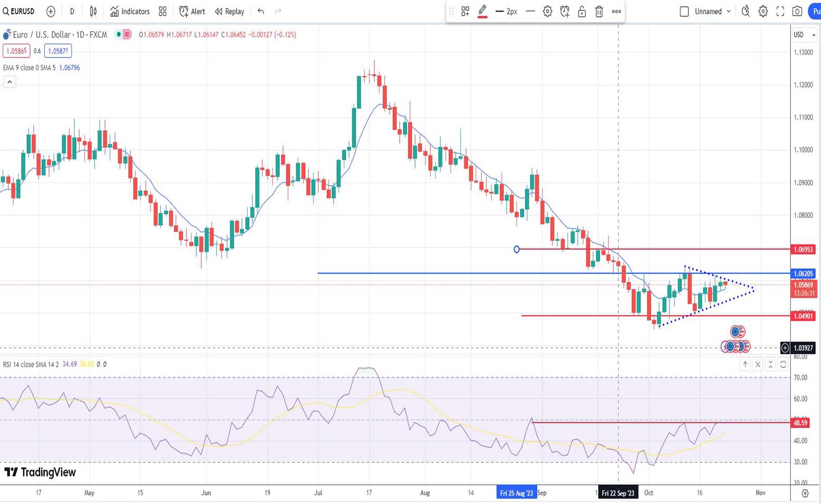Image resolution: width=821 pixels, height=504 pixels.
Task: Open the Indicators menu
Action: click(130, 11)
